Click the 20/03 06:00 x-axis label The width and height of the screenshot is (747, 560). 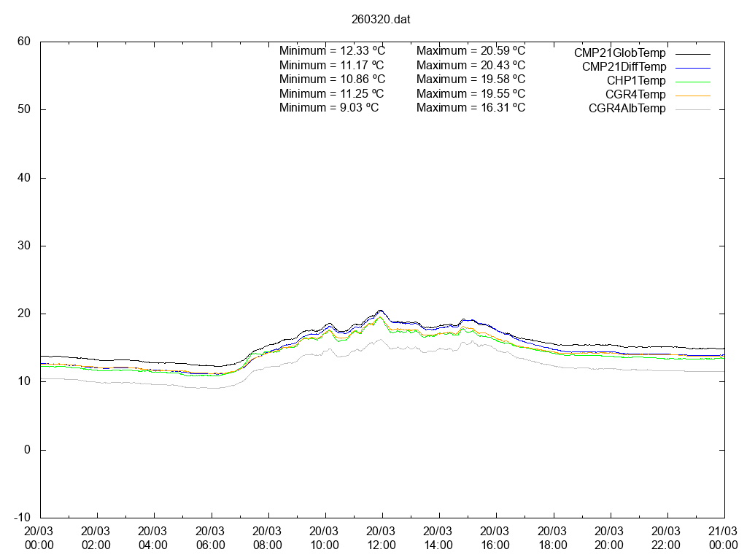(210, 538)
